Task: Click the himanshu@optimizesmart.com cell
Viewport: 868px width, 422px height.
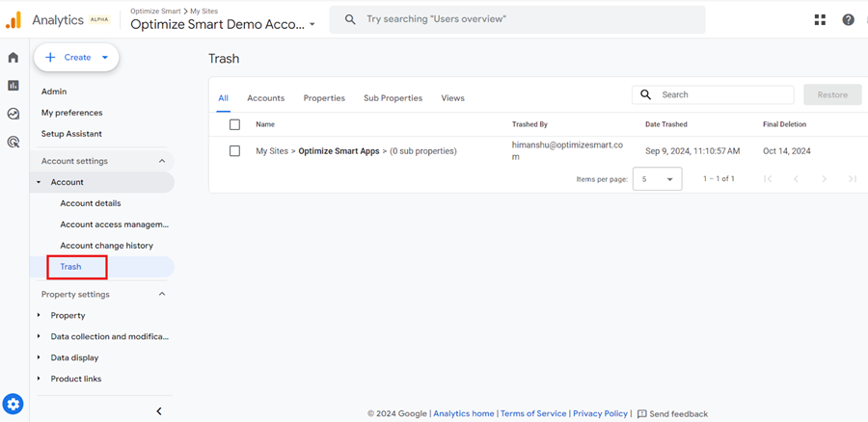Action: [x=567, y=151]
